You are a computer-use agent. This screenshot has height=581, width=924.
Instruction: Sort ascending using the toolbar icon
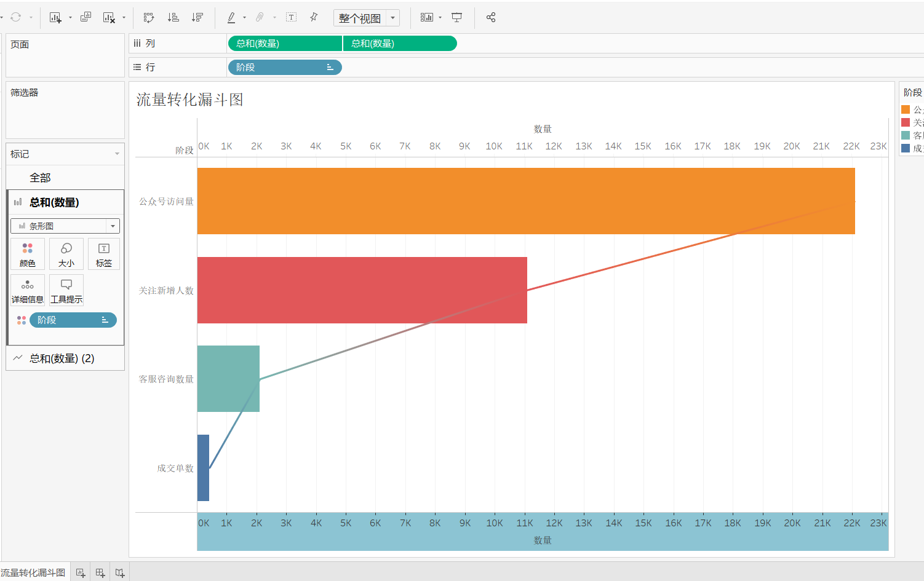pos(173,17)
